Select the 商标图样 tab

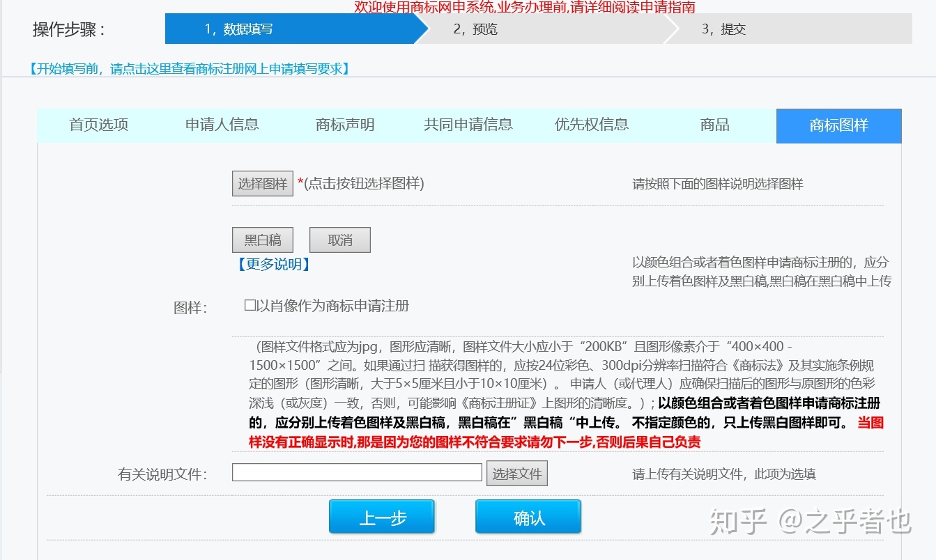[838, 126]
